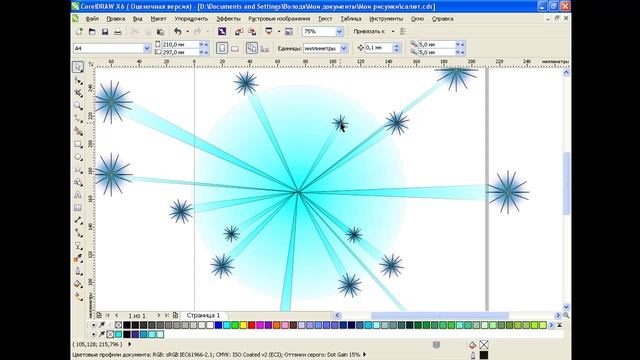This screenshot has height=360, width=640.
Task: Expand the cursor coordinates flyout arrow
Action: click(x=130, y=344)
